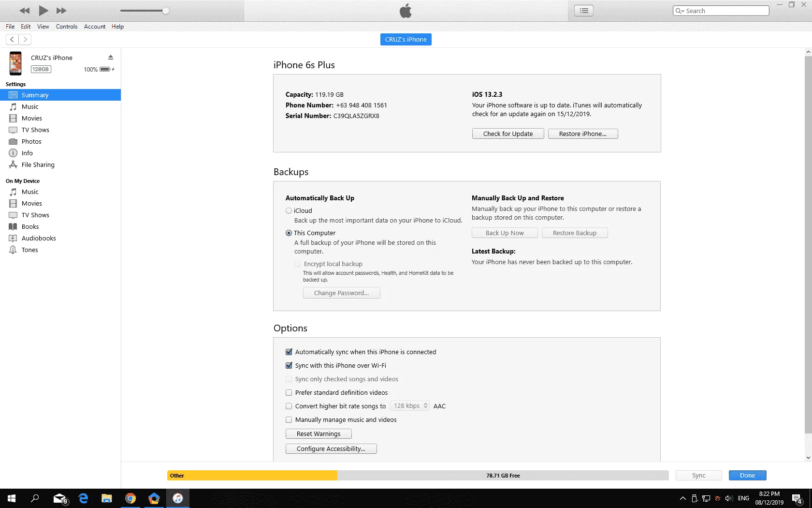This screenshot has width=812, height=508.
Task: Select the iCloud backup radio button
Action: pos(289,210)
